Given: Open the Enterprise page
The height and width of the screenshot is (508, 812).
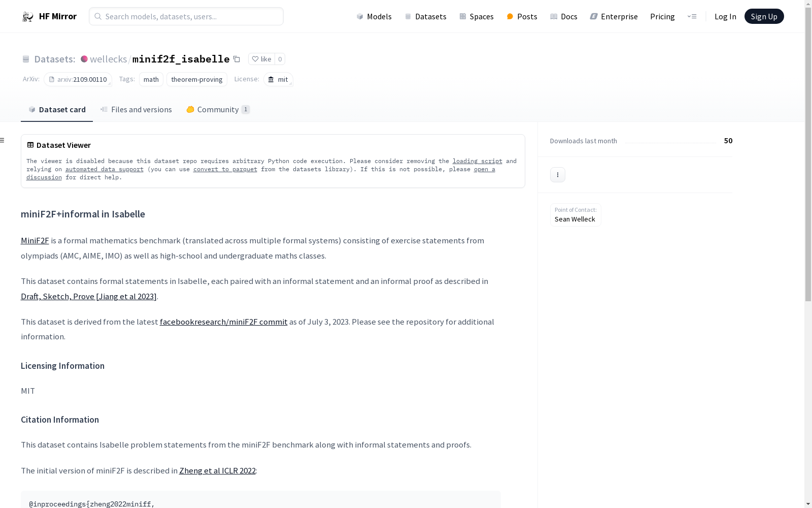Looking at the screenshot, I should click(x=614, y=16).
